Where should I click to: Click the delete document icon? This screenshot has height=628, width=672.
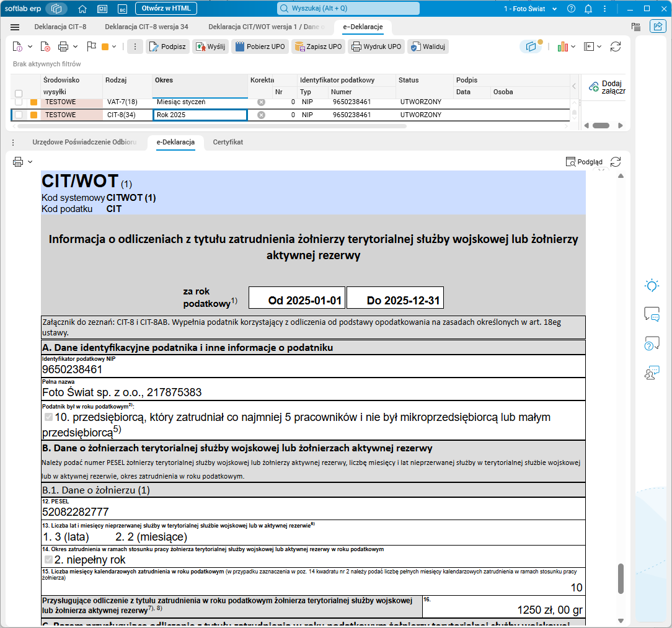click(x=45, y=46)
